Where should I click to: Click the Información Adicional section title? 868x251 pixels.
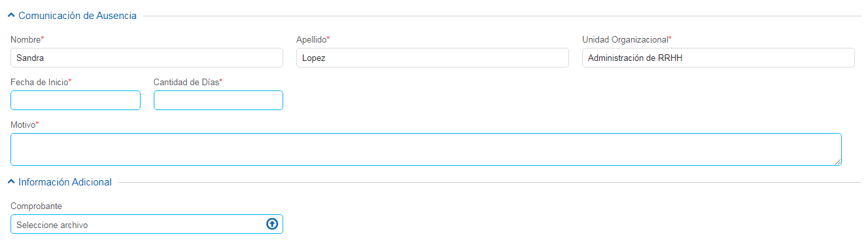click(x=65, y=182)
